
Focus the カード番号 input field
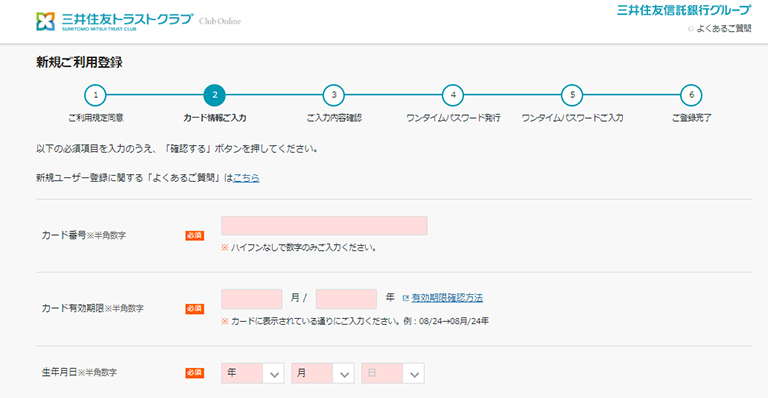(x=324, y=226)
